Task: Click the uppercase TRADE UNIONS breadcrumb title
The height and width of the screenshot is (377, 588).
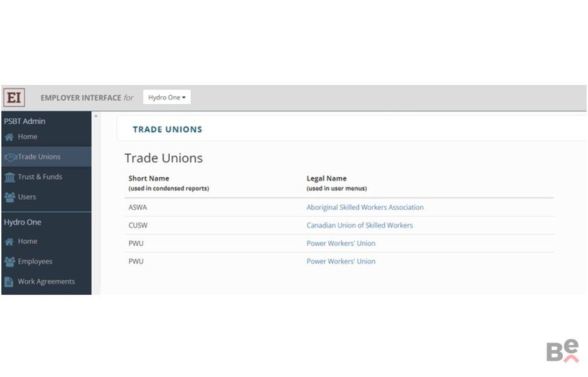Action: click(x=167, y=129)
